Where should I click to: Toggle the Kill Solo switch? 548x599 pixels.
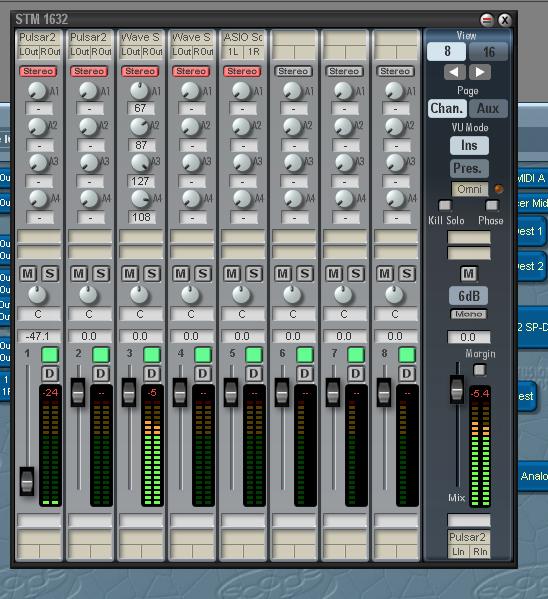tap(444, 206)
